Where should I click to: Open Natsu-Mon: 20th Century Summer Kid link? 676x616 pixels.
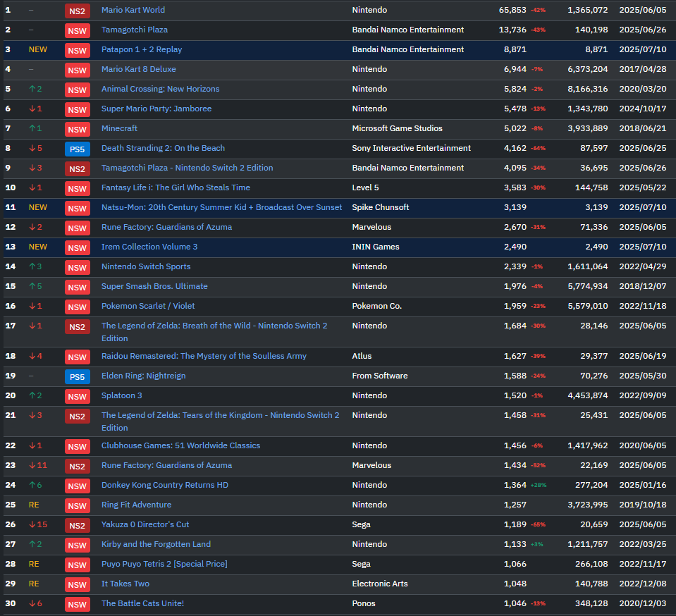pos(221,207)
